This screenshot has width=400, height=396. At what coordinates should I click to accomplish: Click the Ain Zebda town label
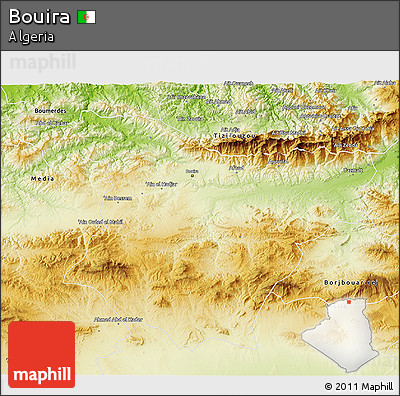[x=345, y=145]
